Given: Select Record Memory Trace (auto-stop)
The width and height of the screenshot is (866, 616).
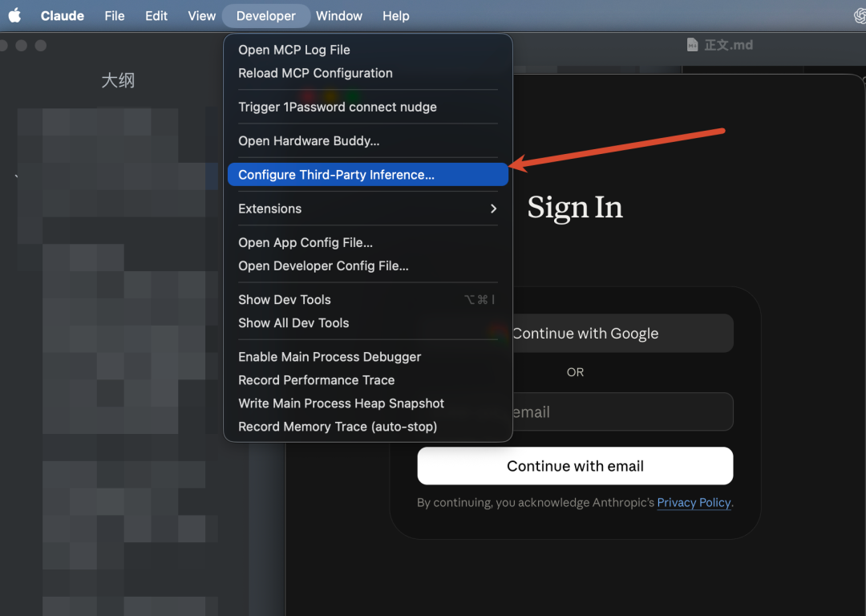Looking at the screenshot, I should click(368, 427).
